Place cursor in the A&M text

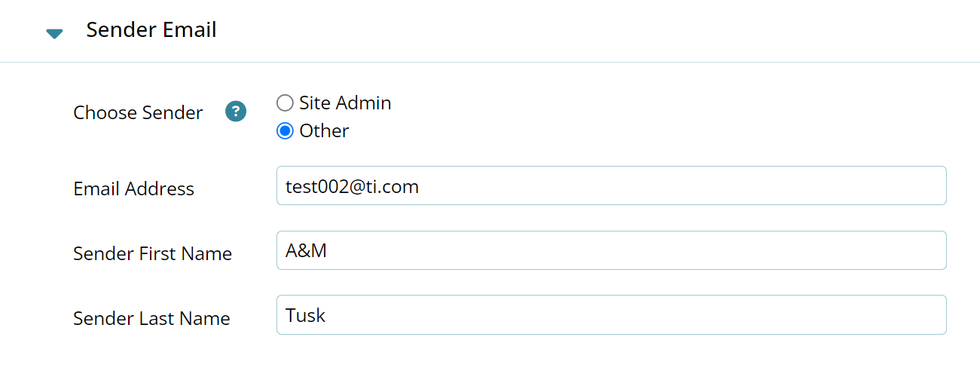pyautogui.click(x=306, y=251)
